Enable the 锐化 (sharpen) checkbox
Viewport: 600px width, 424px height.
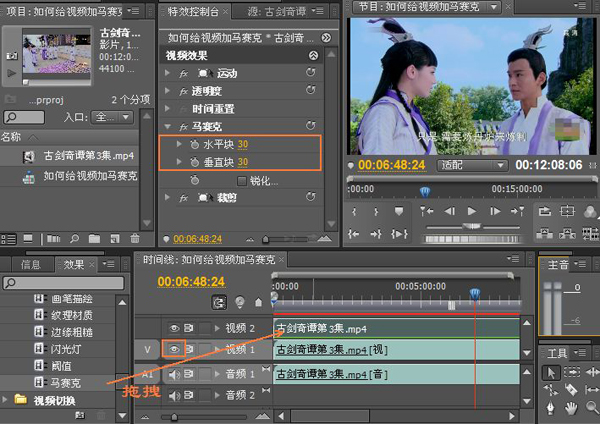(241, 181)
